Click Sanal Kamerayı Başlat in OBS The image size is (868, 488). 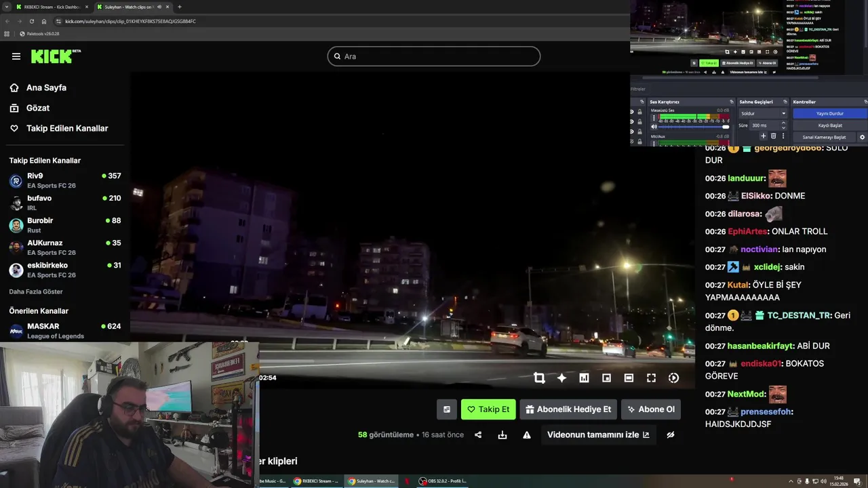tap(824, 137)
